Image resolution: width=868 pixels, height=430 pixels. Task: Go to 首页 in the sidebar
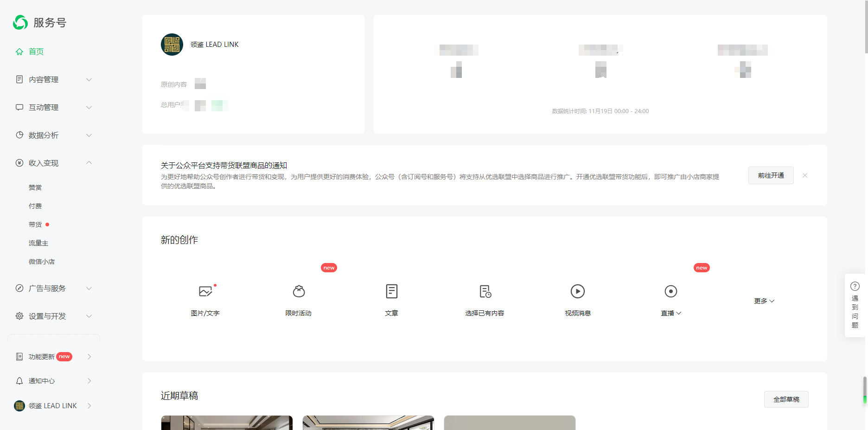pyautogui.click(x=36, y=51)
